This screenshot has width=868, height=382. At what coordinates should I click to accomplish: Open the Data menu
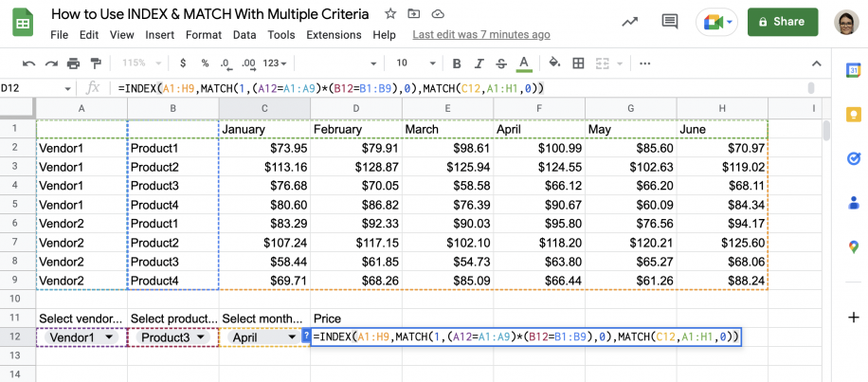pos(244,35)
